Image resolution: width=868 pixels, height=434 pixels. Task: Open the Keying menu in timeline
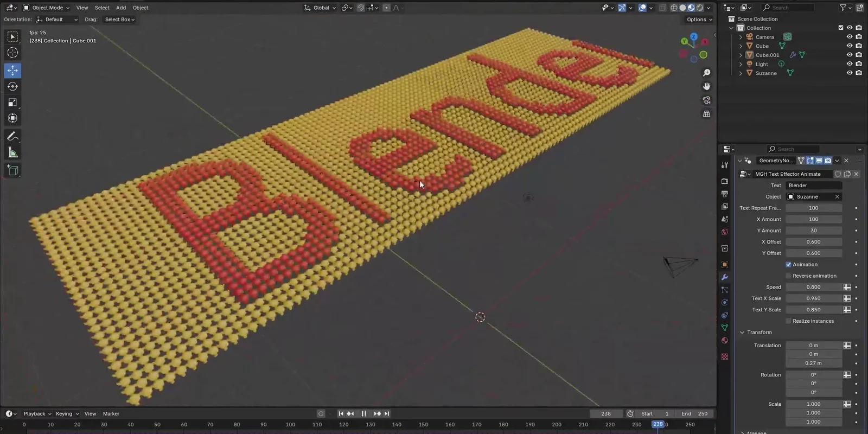[x=67, y=413]
